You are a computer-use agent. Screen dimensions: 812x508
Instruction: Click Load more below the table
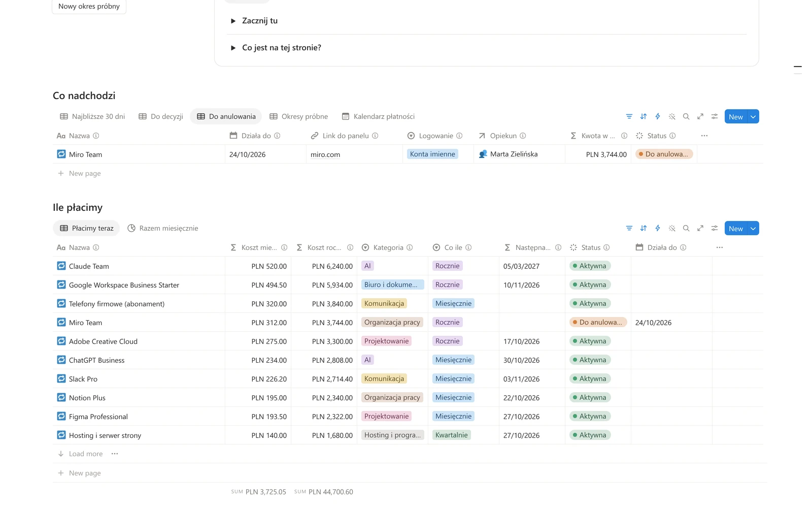click(80, 454)
